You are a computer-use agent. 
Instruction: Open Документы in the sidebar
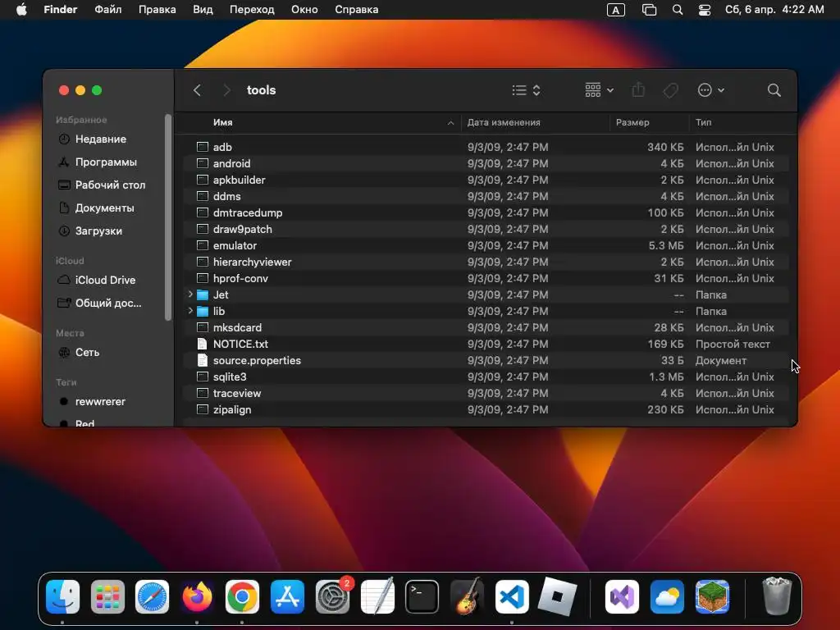coord(104,208)
